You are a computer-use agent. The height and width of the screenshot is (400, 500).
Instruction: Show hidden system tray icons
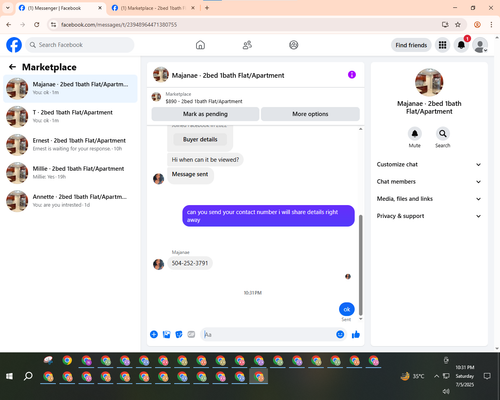pos(436,376)
